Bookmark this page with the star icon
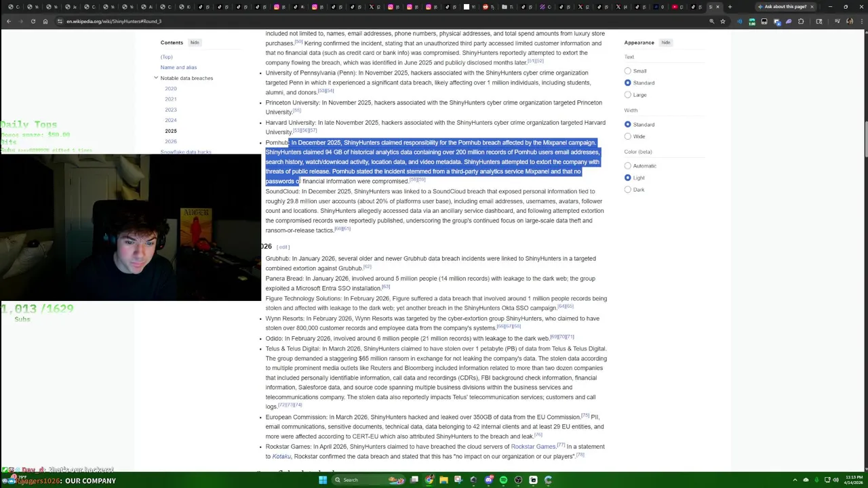The width and height of the screenshot is (868, 488). click(723, 21)
